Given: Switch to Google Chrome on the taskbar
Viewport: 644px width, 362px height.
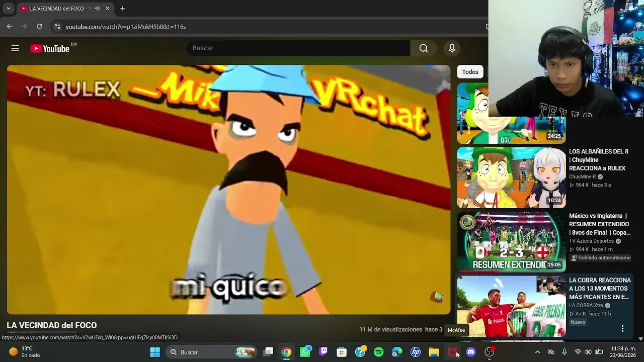Looking at the screenshot, I should (286, 352).
